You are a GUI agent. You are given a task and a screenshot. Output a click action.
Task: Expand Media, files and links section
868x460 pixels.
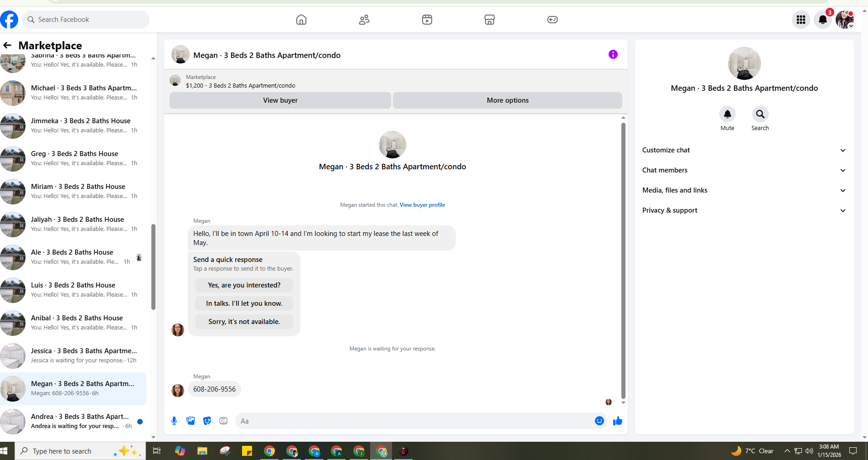pos(744,190)
